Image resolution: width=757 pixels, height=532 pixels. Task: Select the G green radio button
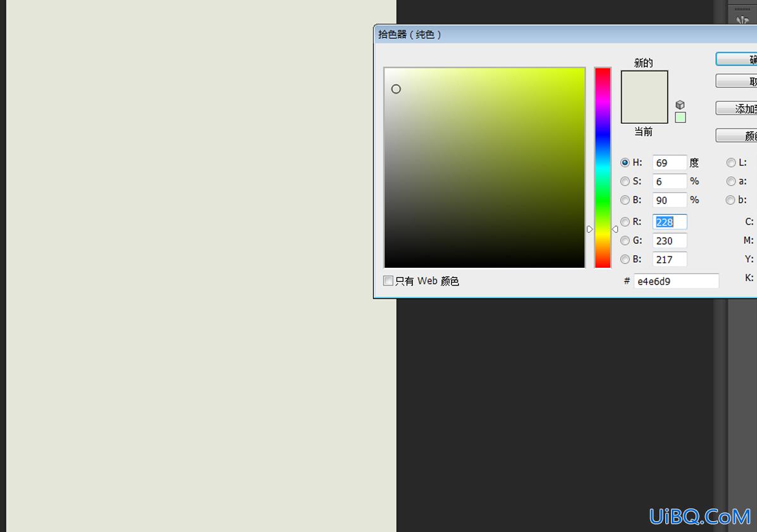click(625, 241)
